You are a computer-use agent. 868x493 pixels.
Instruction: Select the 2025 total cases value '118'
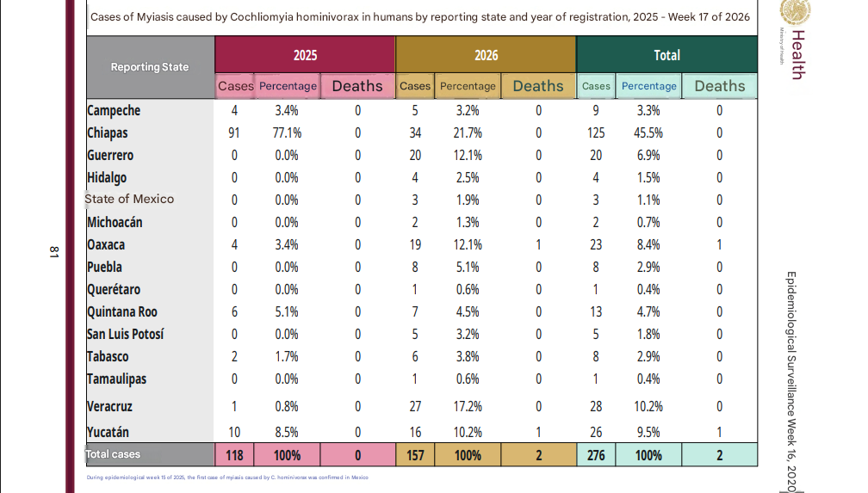[234, 455]
